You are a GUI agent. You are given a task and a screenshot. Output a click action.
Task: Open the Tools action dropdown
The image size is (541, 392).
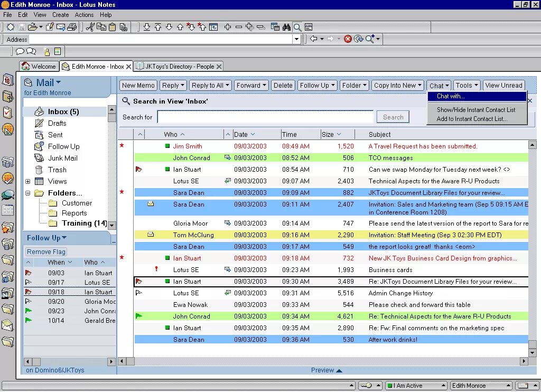(x=467, y=85)
